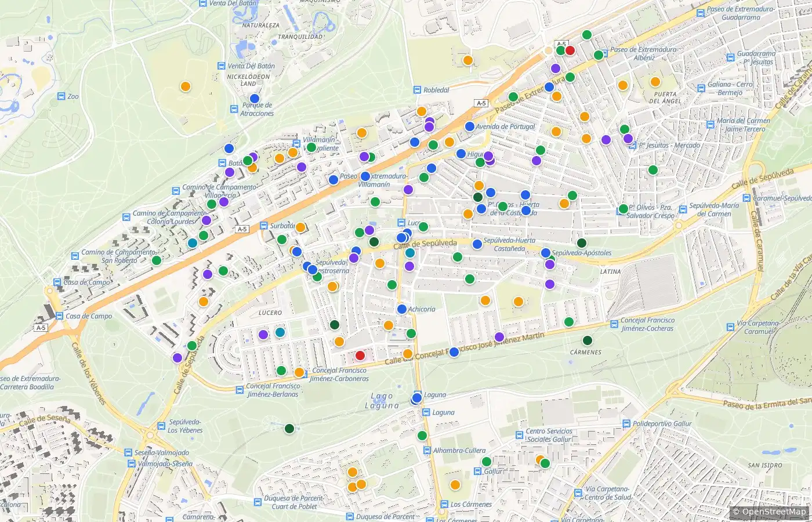Click the Polideportivo Gallur bus stop icon
Screen dimensions: 812x522
[x=626, y=423]
